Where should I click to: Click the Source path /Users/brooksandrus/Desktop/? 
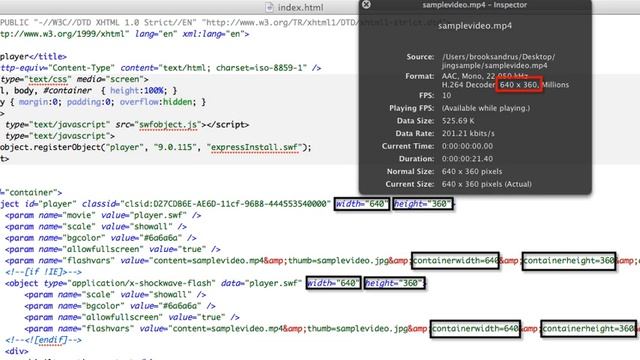pyautogui.click(x=498, y=57)
